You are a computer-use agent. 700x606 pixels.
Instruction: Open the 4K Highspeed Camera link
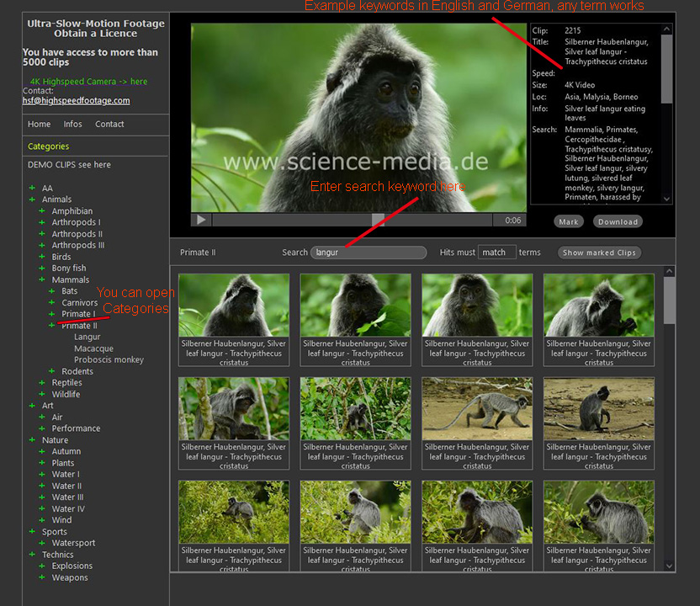click(x=88, y=82)
